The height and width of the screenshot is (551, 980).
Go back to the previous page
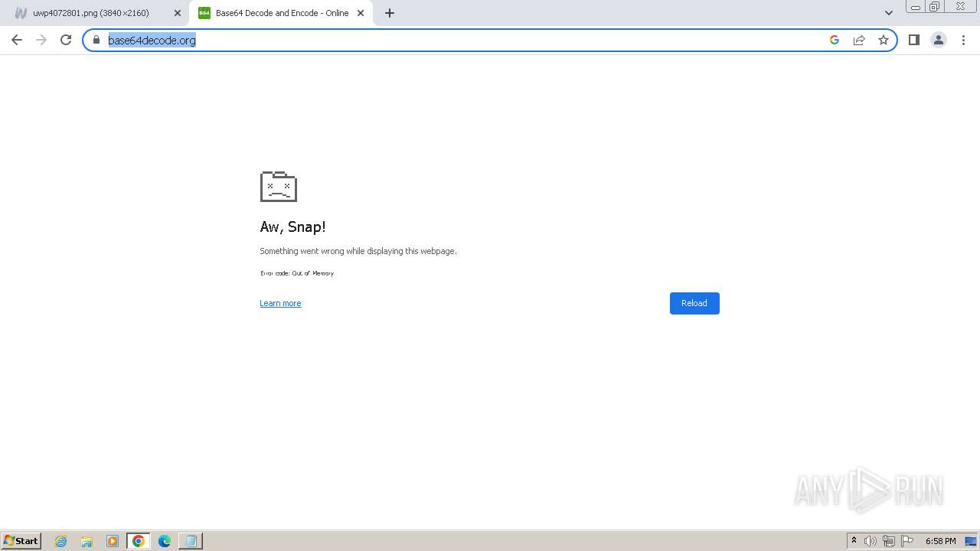point(17,40)
